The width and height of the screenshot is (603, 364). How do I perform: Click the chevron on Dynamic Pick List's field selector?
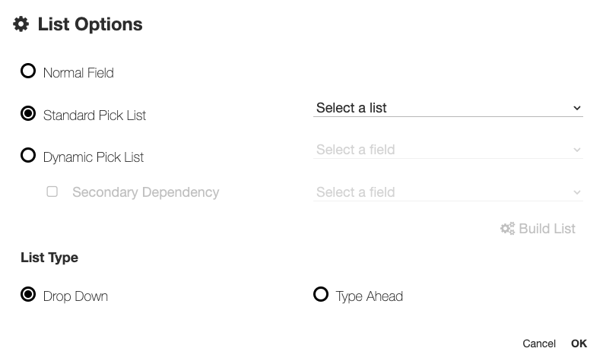577,150
